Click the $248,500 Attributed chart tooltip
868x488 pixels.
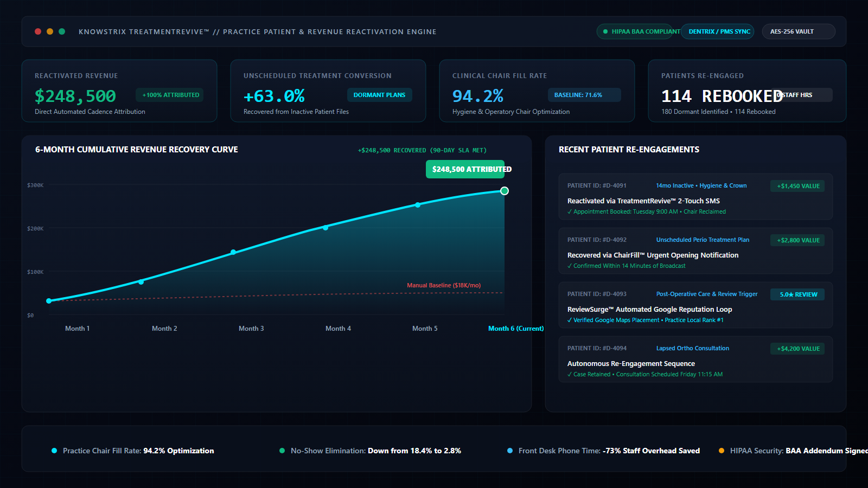tap(465, 169)
